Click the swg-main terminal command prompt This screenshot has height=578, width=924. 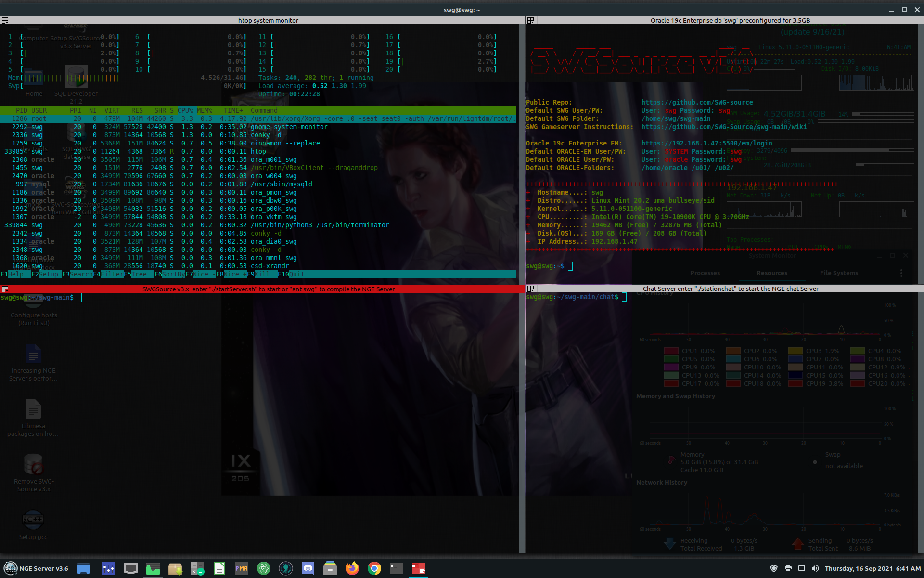click(80, 298)
